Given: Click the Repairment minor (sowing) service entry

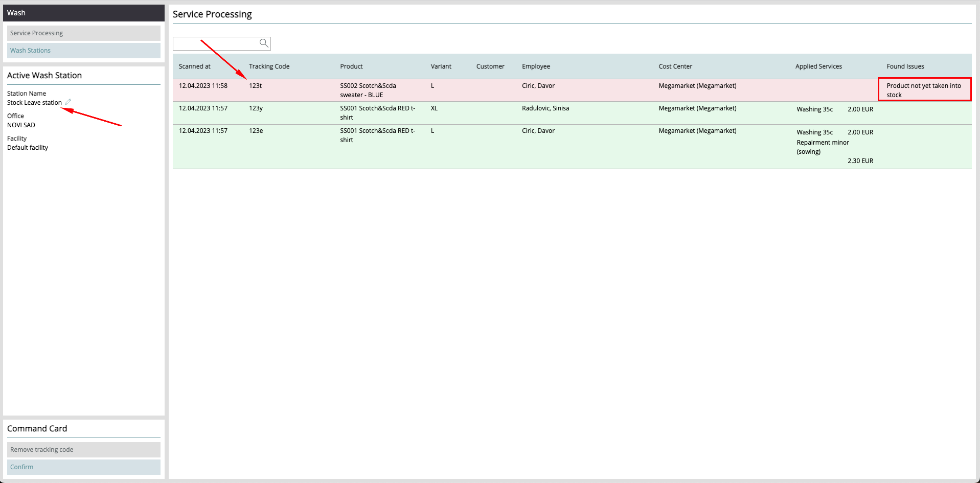Looking at the screenshot, I should coord(823,147).
